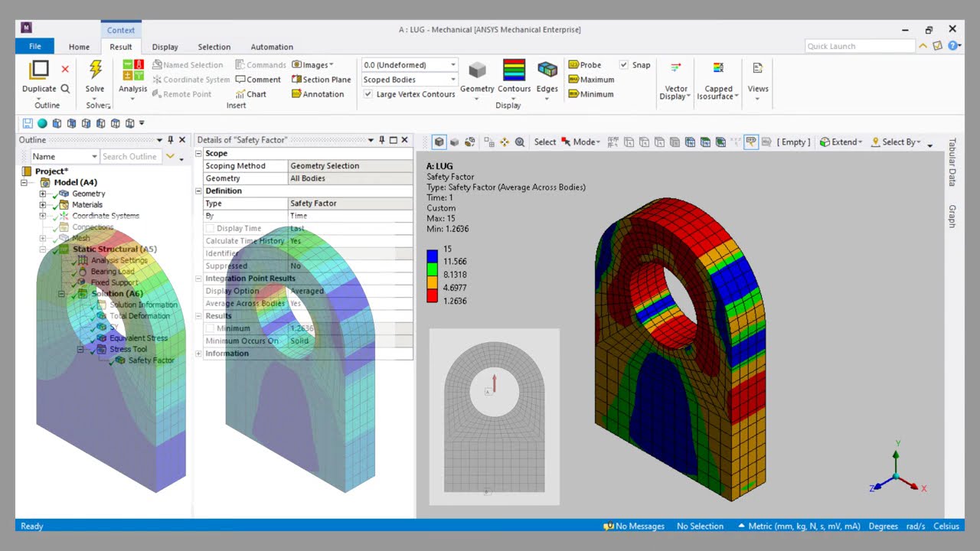
Task: Switch to the Display tab
Action: point(165,47)
